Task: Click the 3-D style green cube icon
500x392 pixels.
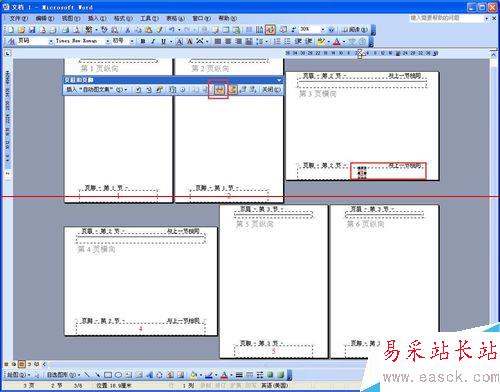Action: coord(281,375)
